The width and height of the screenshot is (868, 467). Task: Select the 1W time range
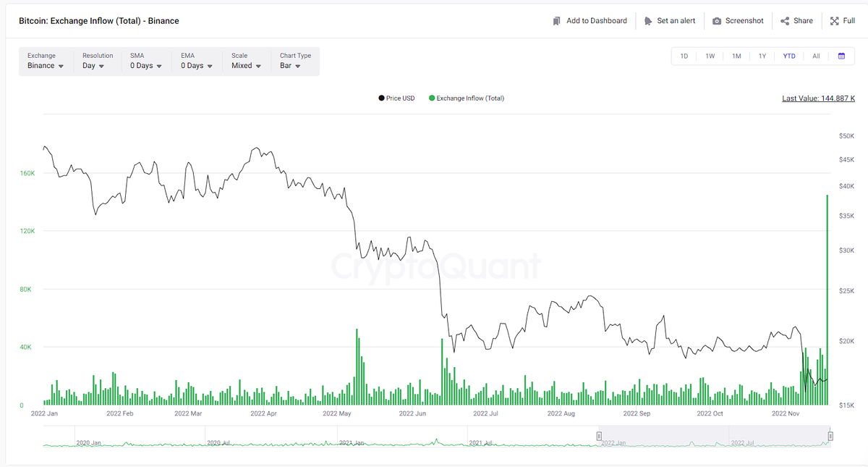point(710,56)
